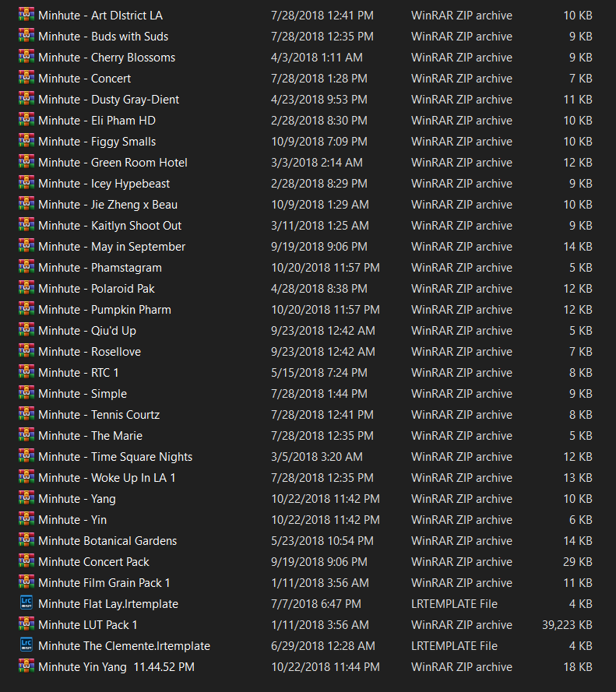Screen dimensions: 616x692
Task: Select the WinRAR icon for Minhute - Phamstagram
Action: (x=26, y=267)
